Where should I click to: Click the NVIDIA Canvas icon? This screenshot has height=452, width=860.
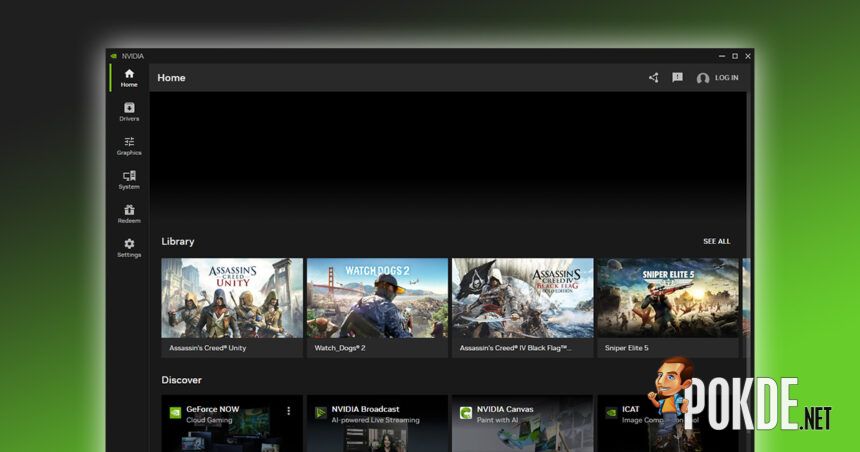(466, 413)
